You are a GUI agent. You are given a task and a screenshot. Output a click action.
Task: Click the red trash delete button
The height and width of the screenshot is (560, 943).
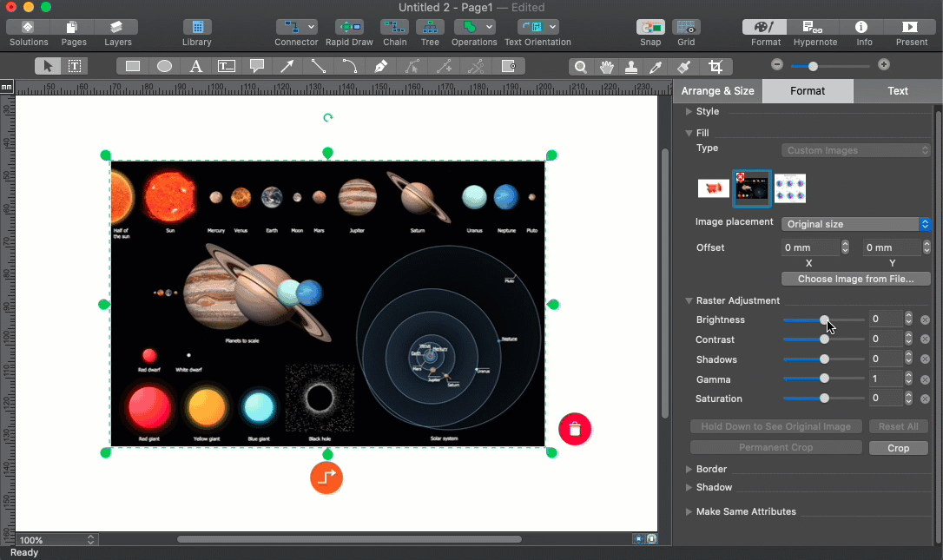coord(575,429)
